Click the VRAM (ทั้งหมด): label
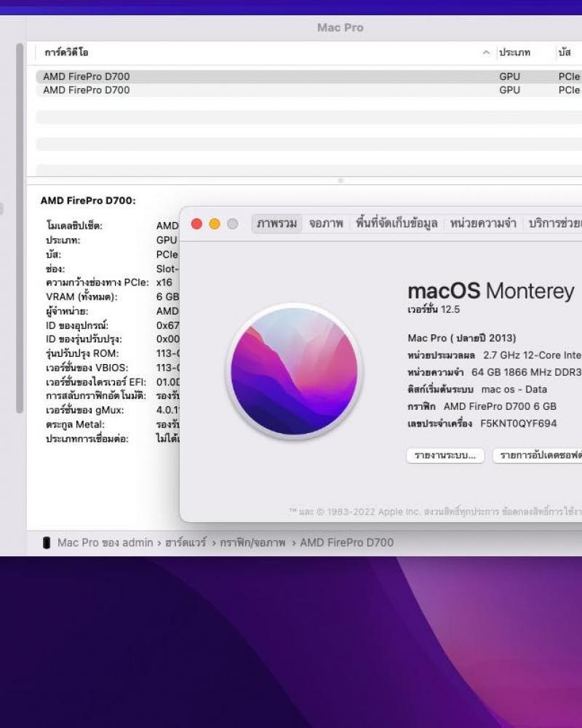This screenshot has height=728, width=582. pyautogui.click(x=81, y=297)
